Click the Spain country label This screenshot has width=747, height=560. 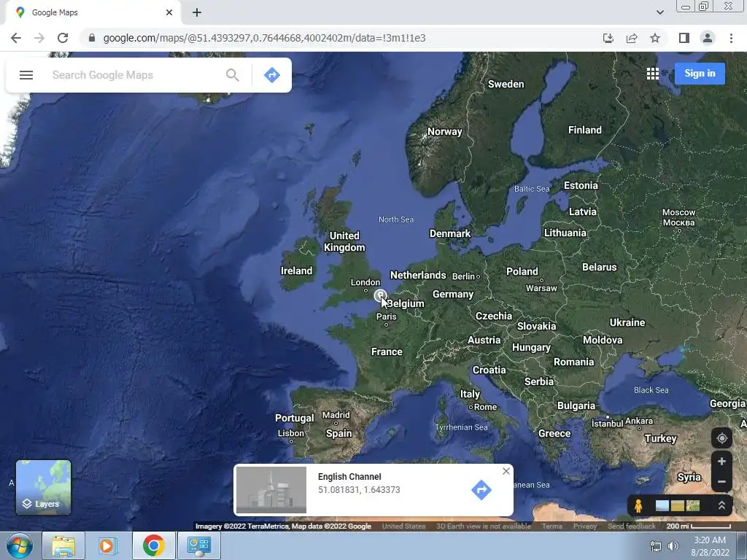pos(338,433)
